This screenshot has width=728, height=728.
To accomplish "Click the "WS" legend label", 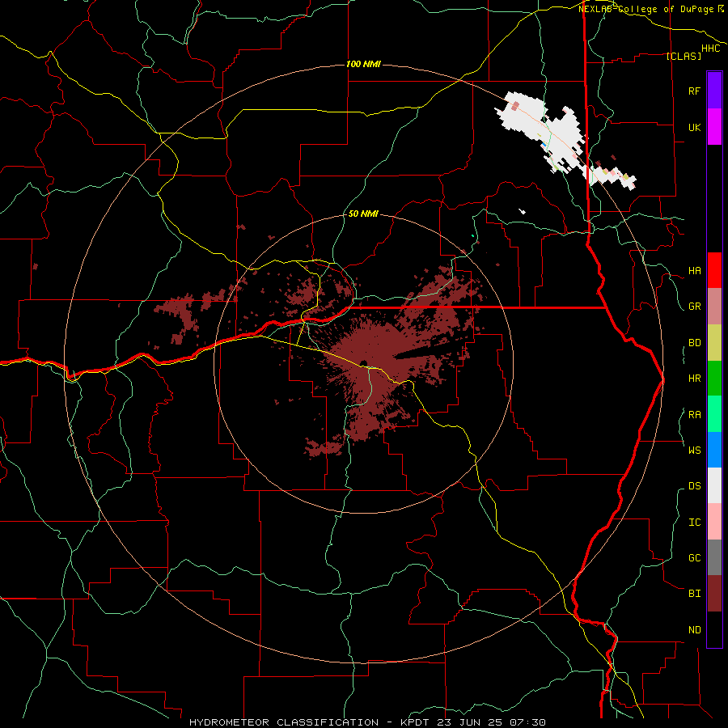I will pyautogui.click(x=694, y=450).
